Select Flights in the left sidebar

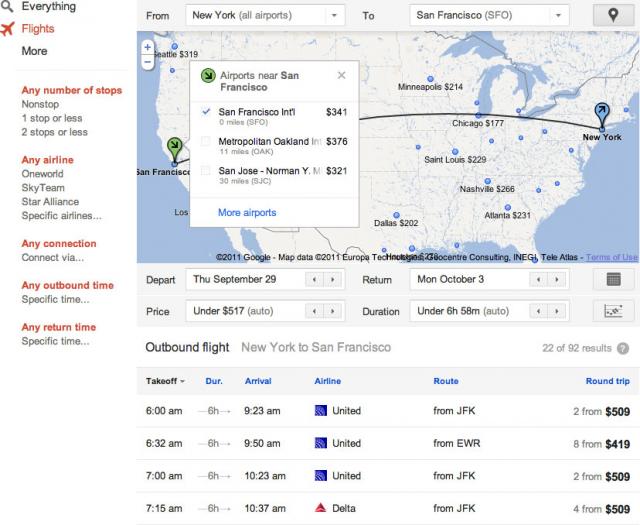(38, 29)
